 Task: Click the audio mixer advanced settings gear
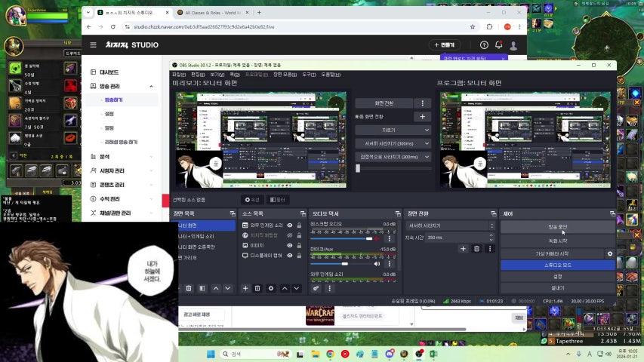pos(316,288)
